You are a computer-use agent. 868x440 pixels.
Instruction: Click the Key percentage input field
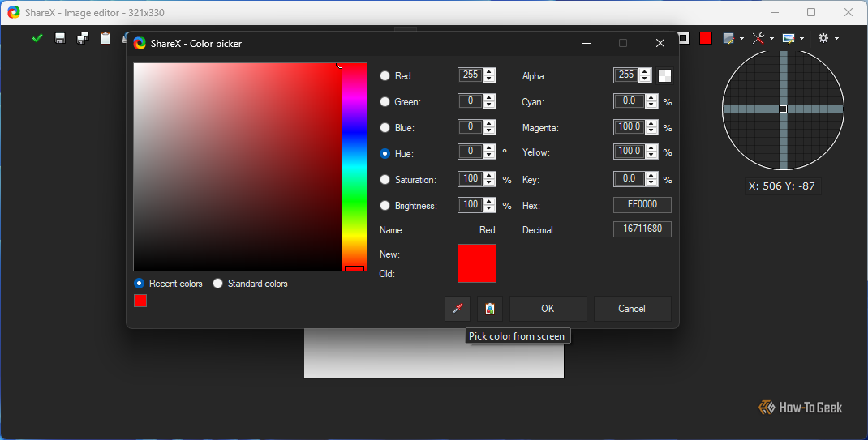(x=630, y=179)
